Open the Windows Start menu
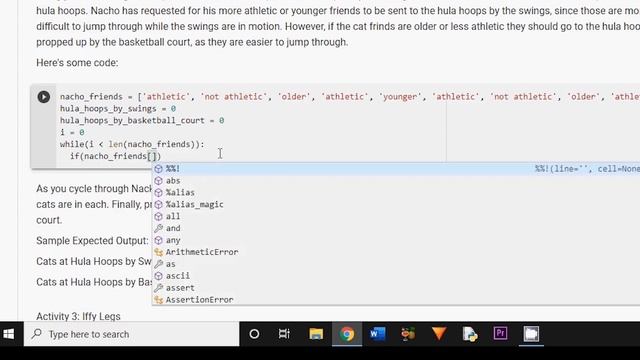This screenshot has width=640, height=360. tap(9, 334)
